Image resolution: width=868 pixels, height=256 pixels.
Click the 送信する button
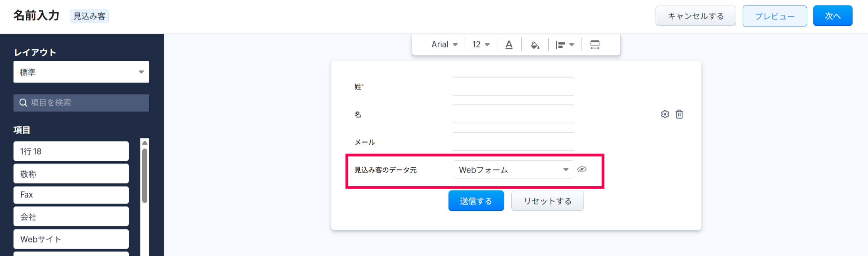point(476,201)
